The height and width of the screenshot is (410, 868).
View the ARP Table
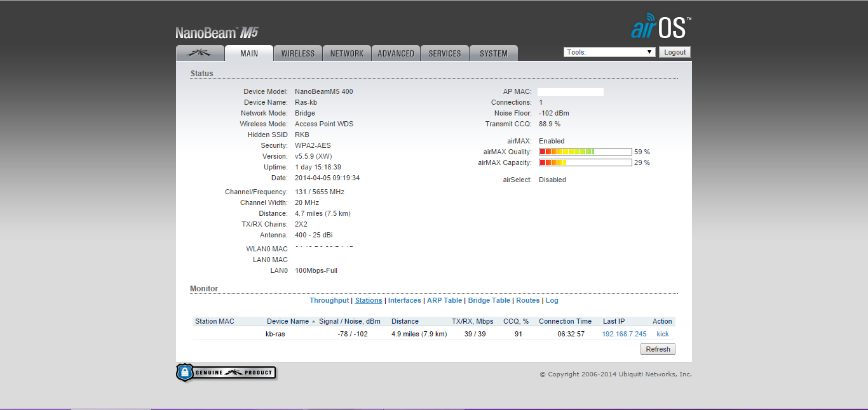(444, 300)
